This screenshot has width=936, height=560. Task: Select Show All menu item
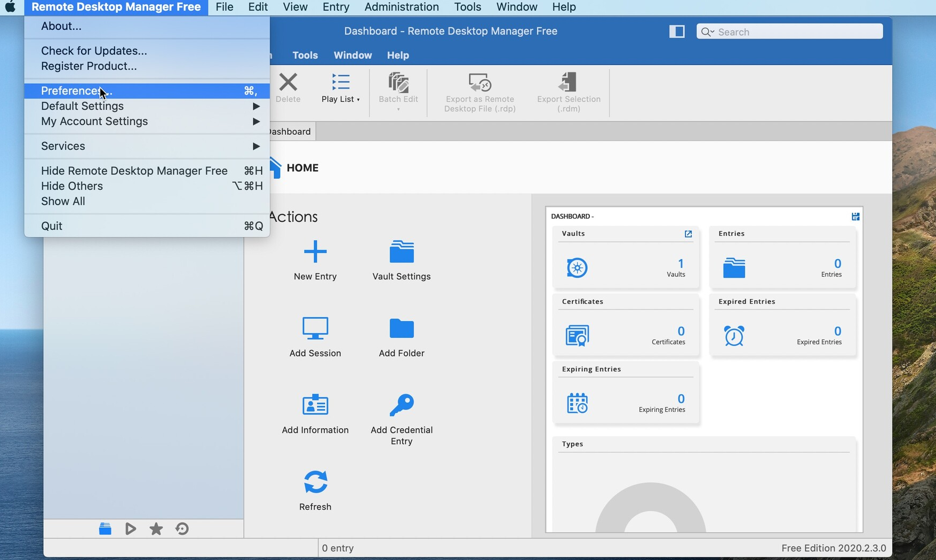(x=147, y=202)
